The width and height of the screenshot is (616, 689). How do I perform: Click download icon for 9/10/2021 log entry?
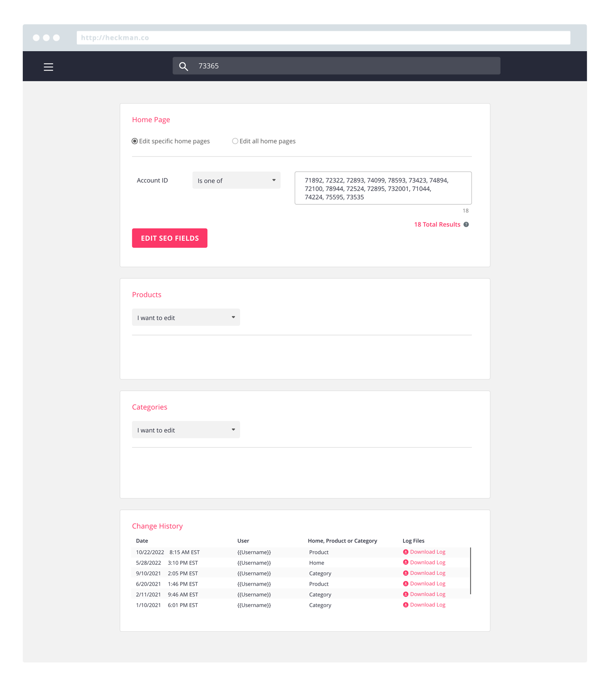pos(406,573)
